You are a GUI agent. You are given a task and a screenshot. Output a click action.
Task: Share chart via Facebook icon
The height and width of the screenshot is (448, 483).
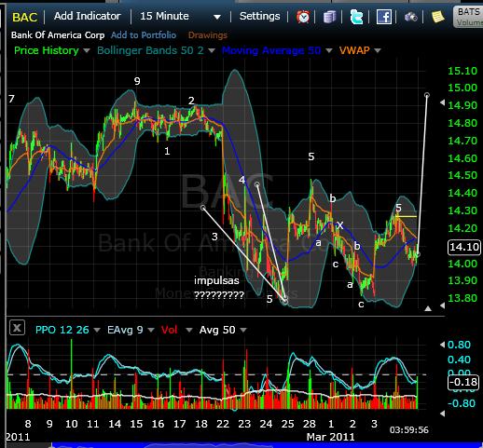(x=383, y=17)
